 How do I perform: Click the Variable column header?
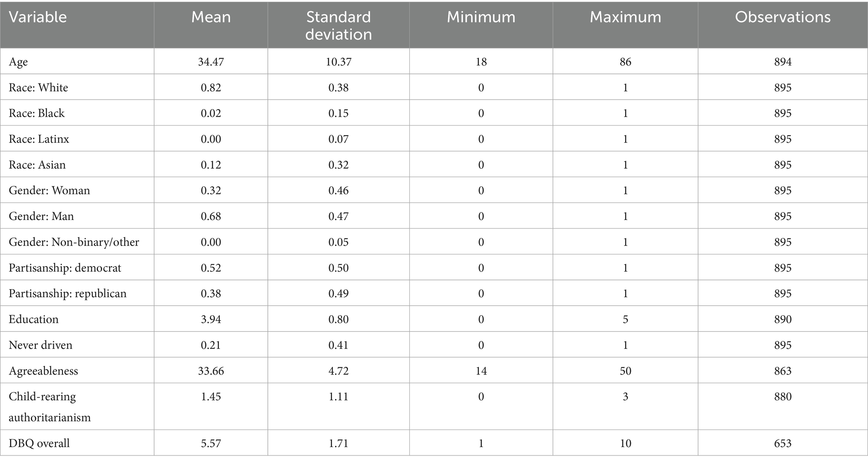pos(38,17)
